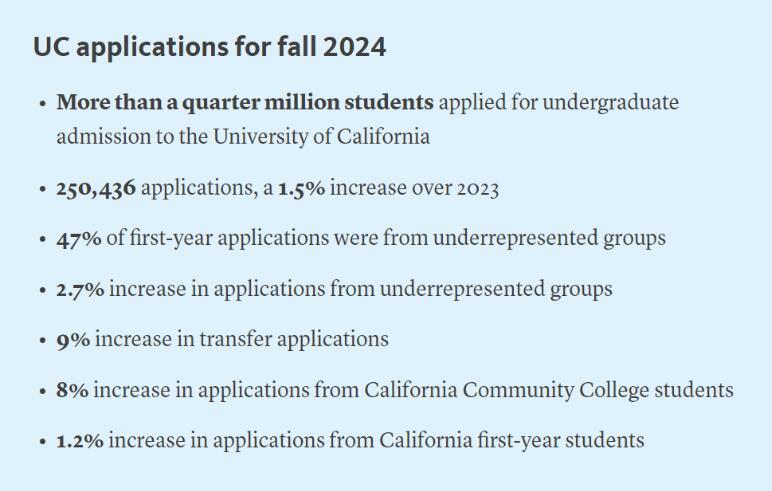The height and width of the screenshot is (491, 772).
Task: Click the bullet before the 9% line
Action: click(43, 341)
